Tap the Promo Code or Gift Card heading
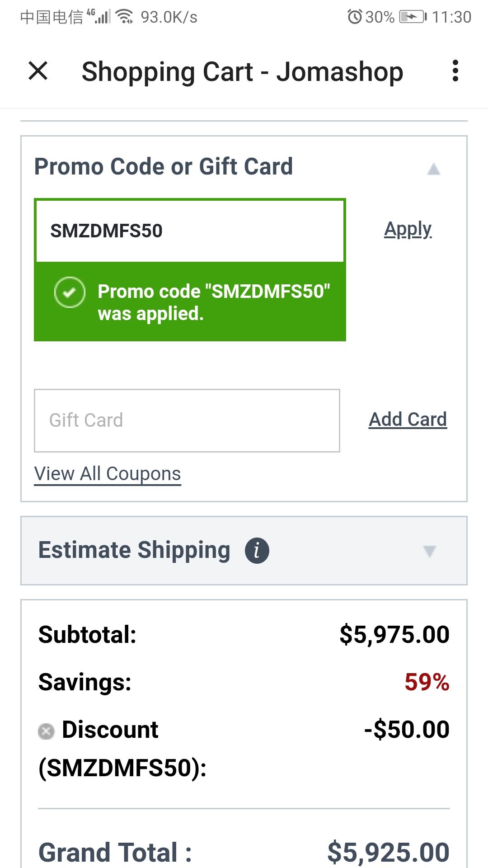 click(164, 166)
